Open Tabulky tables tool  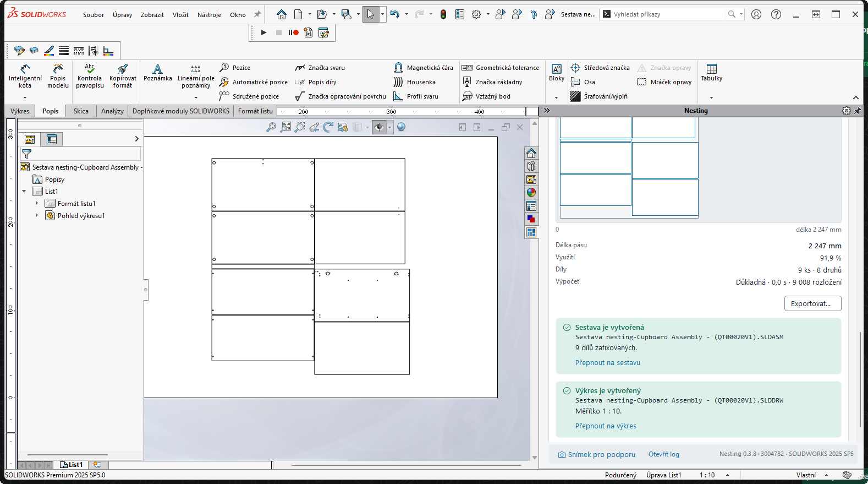712,73
